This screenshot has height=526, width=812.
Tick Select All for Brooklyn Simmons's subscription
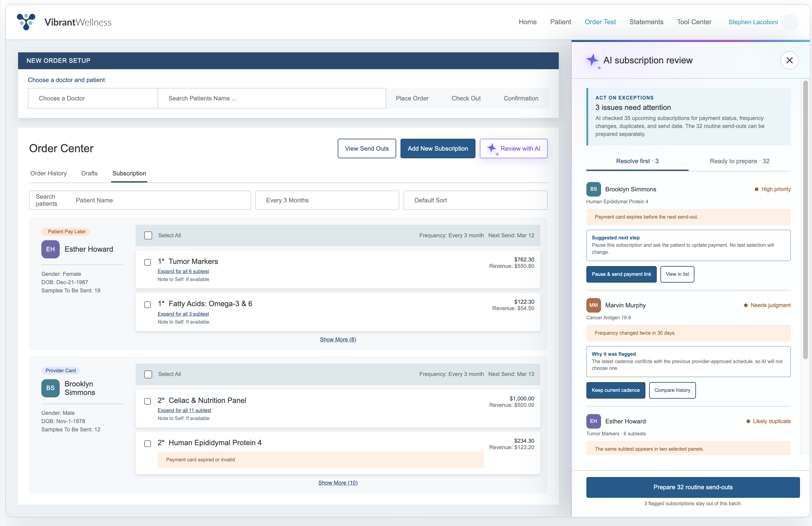(x=148, y=374)
